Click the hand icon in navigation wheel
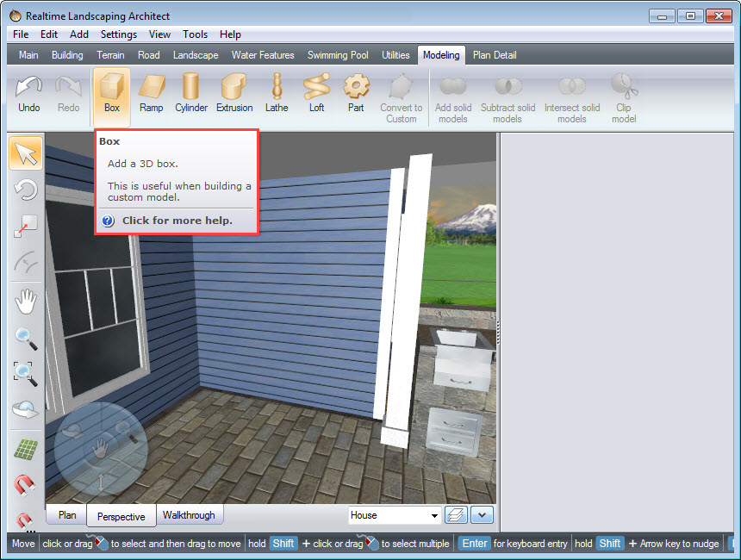Viewport: 741px width, 560px height. point(100,447)
